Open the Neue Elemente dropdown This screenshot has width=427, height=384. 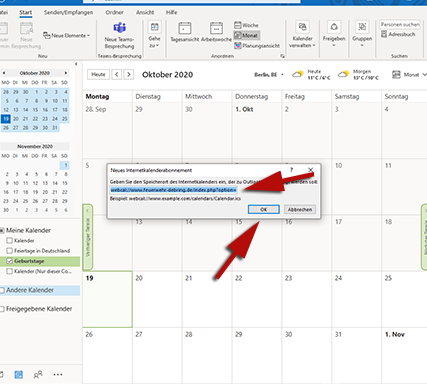click(67, 35)
